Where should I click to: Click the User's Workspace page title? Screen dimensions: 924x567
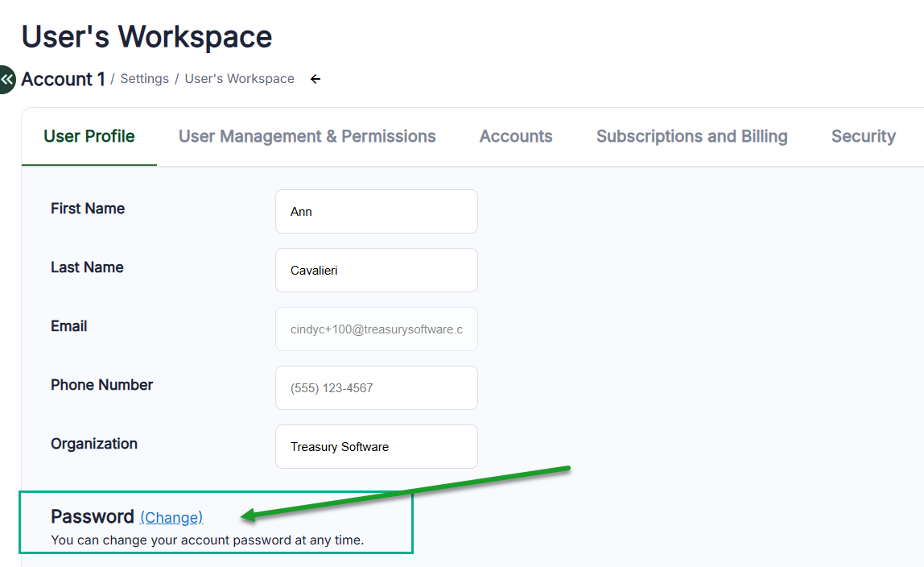click(x=146, y=37)
